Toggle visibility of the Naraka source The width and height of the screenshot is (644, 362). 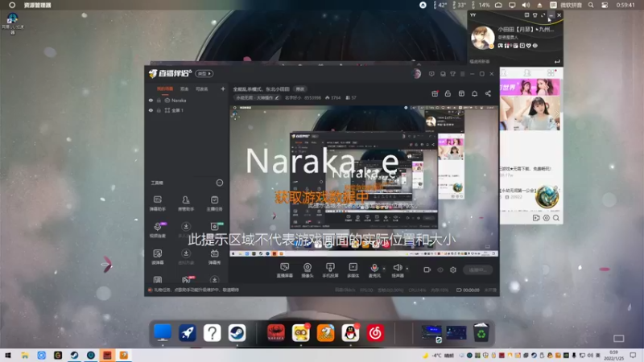(151, 101)
